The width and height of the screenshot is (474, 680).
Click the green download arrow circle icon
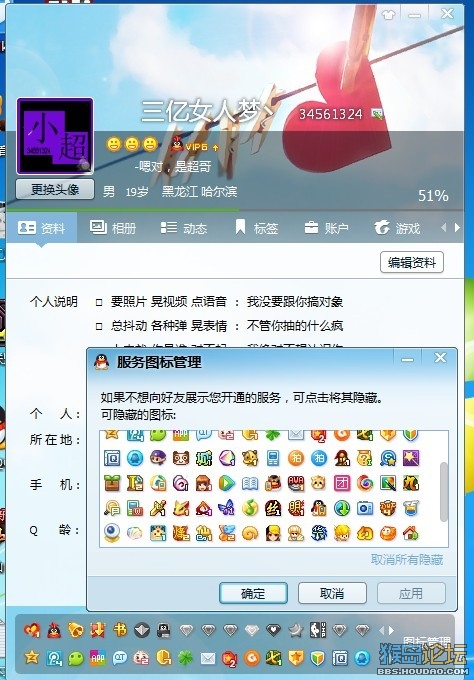[x=342, y=508]
